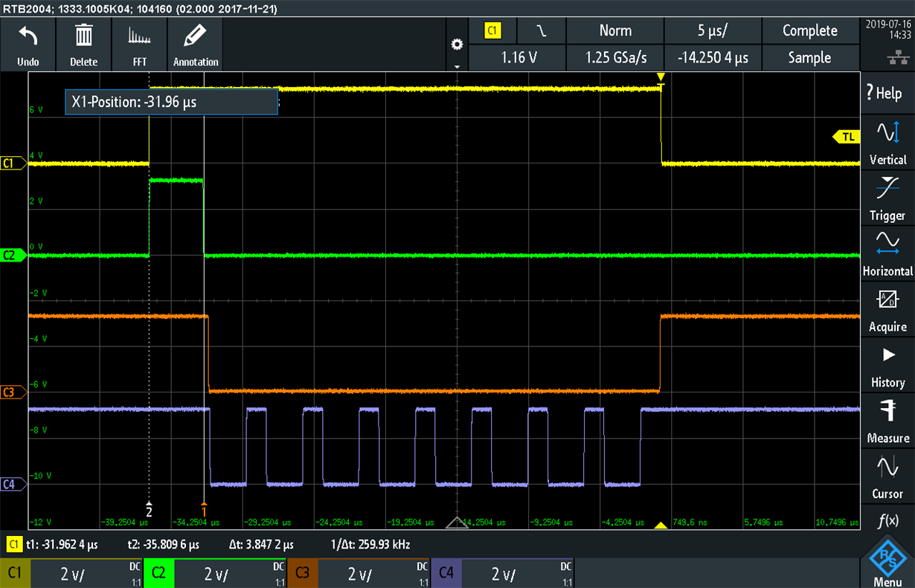Open the Norm trigger mode selector
Viewport: 915px width, 588px height.
point(615,30)
